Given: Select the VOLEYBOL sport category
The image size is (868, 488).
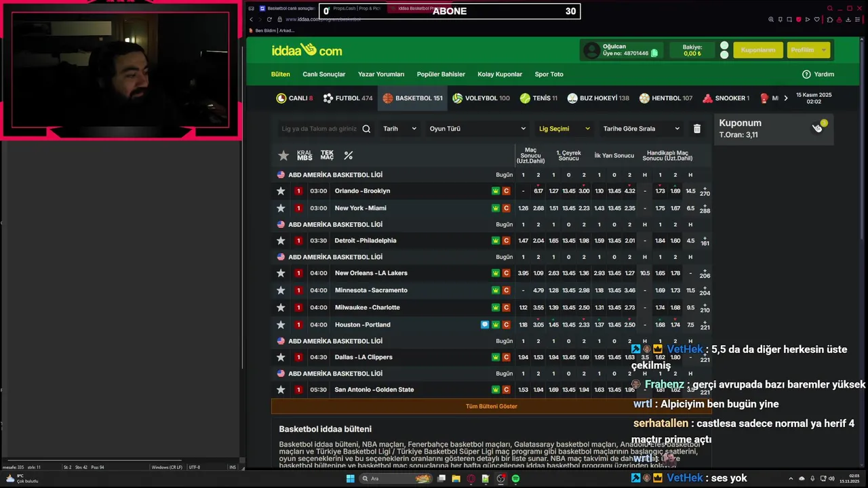Looking at the screenshot, I should click(481, 98).
